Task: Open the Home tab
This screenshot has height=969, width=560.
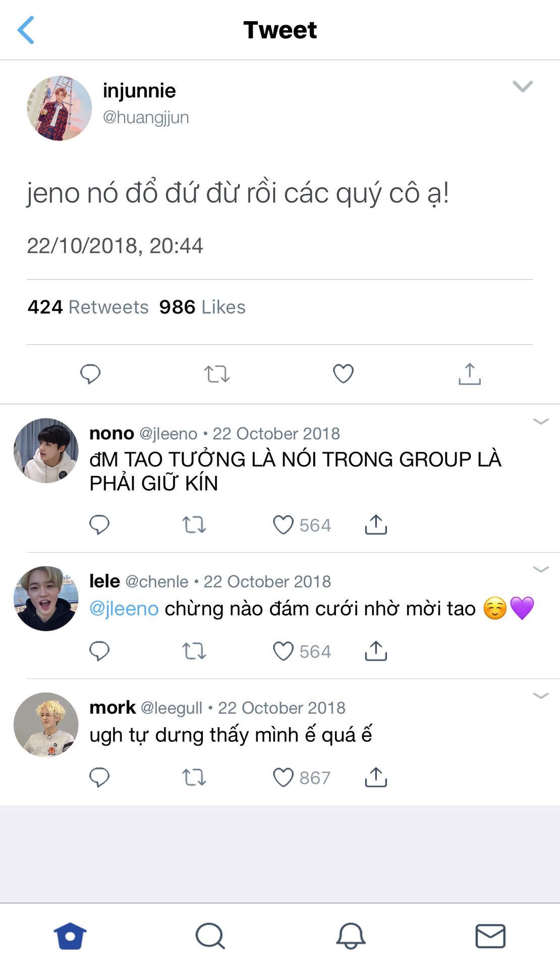Action: tap(70, 936)
